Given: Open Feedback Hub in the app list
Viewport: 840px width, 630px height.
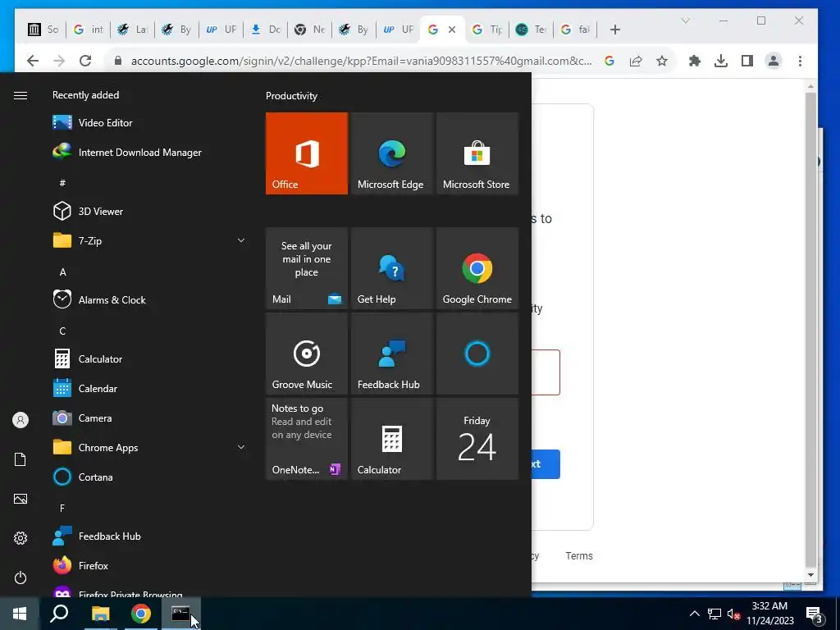Looking at the screenshot, I should coord(150,536).
